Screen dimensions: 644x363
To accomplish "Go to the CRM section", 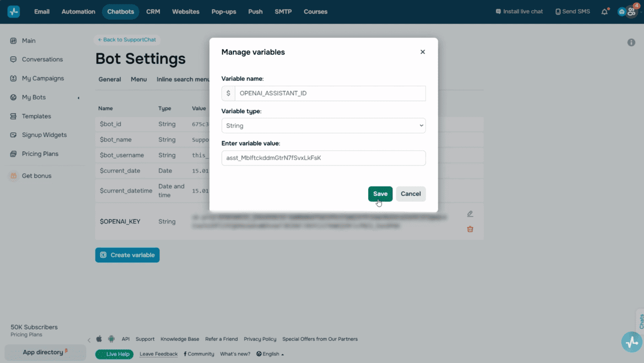I will click(x=153, y=12).
